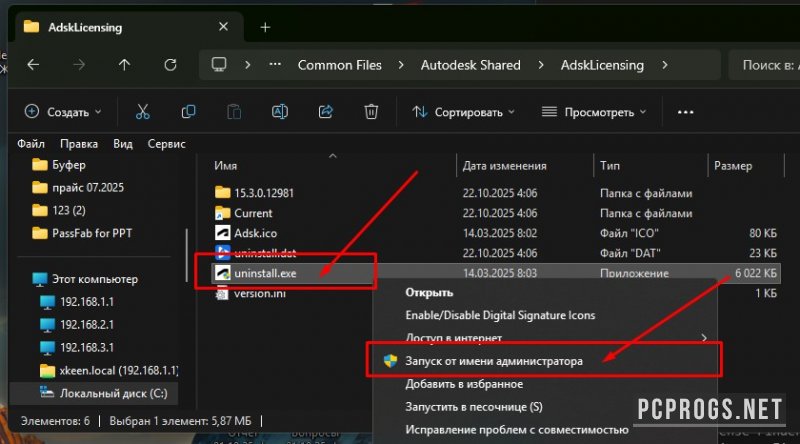
Task: Open the Правка menu
Action: click(x=79, y=144)
